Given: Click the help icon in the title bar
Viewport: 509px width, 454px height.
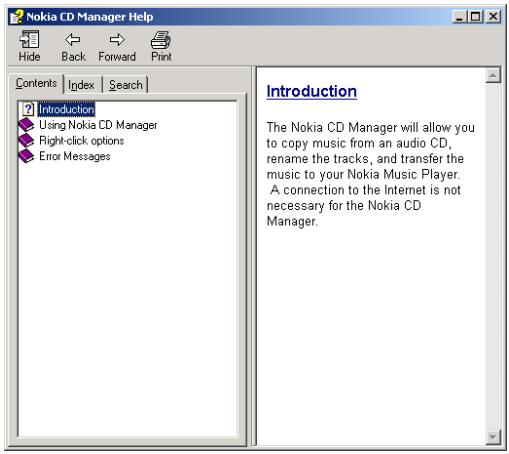Looking at the screenshot, I should click(x=17, y=17).
